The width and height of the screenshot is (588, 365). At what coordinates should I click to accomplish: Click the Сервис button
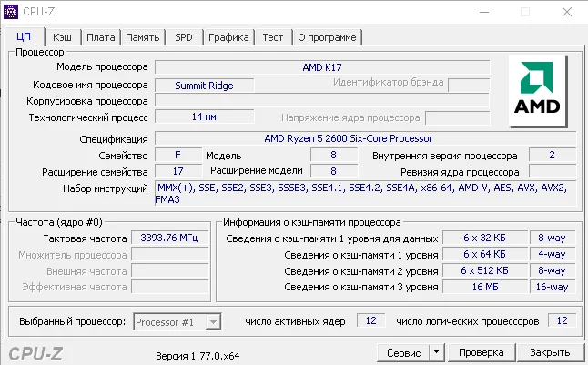(x=403, y=352)
